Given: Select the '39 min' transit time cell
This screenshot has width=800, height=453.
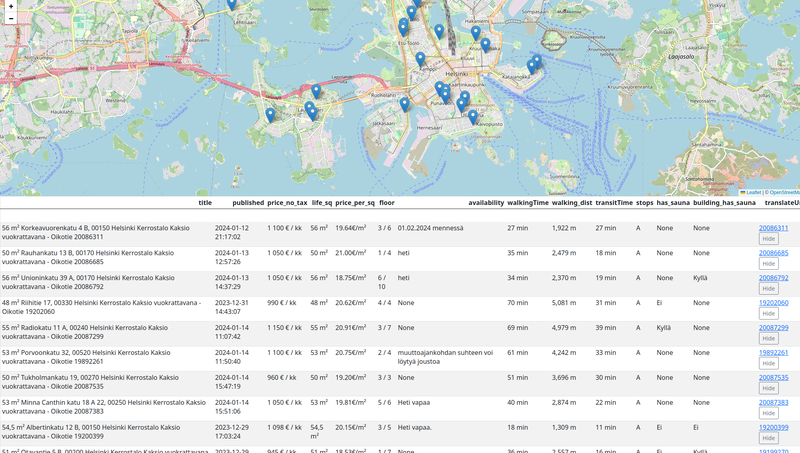Looking at the screenshot, I should tap(606, 328).
